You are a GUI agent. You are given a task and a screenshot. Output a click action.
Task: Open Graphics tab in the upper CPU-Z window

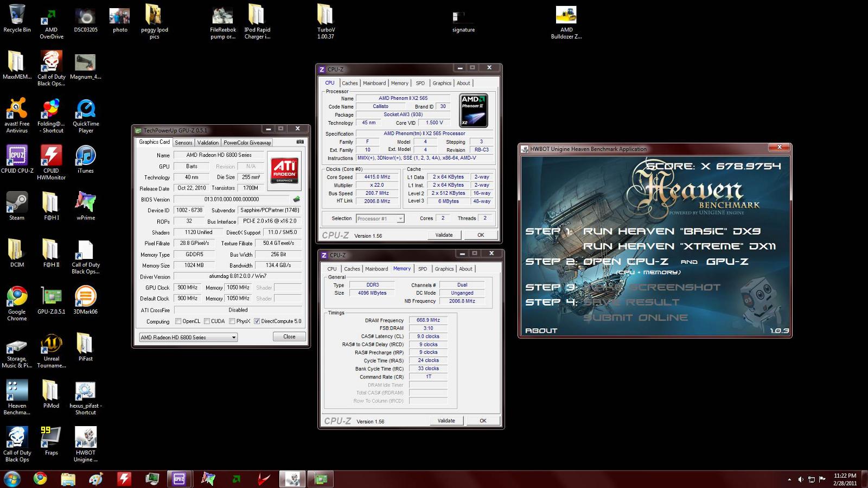click(x=442, y=83)
